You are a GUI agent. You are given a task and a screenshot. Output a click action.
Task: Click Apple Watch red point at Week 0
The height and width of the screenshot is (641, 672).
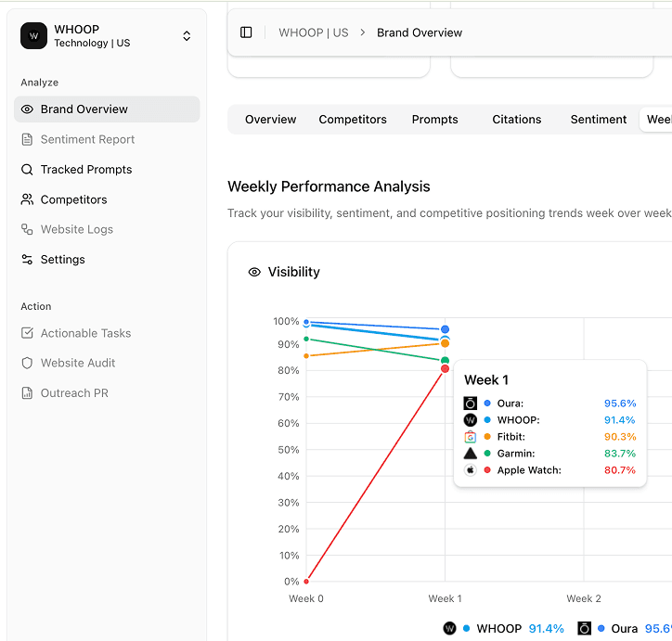click(x=306, y=581)
